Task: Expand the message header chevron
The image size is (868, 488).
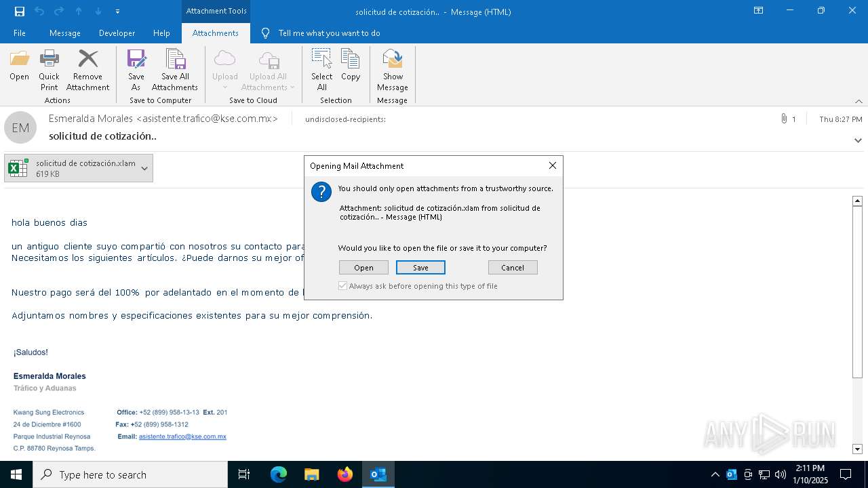Action: pos(858,140)
